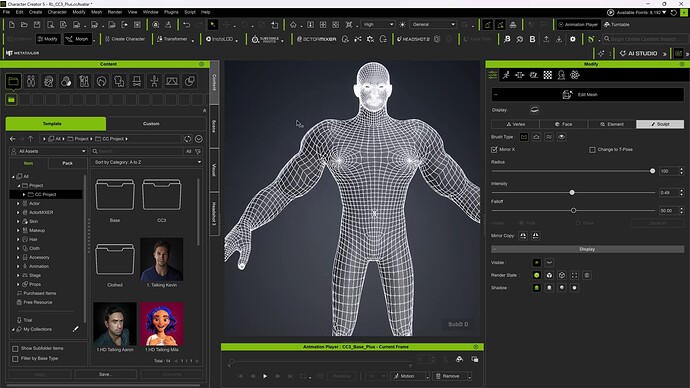The image size is (690, 388).
Task: Open the Render menu
Action: [115, 12]
